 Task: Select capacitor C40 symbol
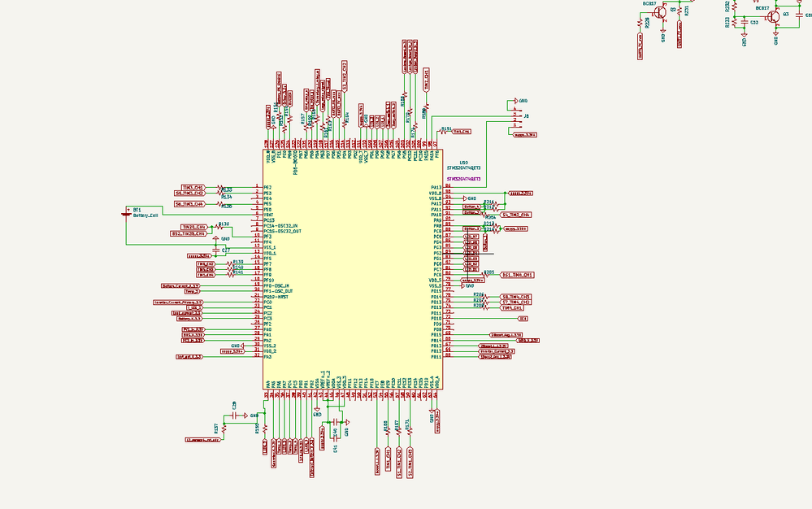[336, 421]
